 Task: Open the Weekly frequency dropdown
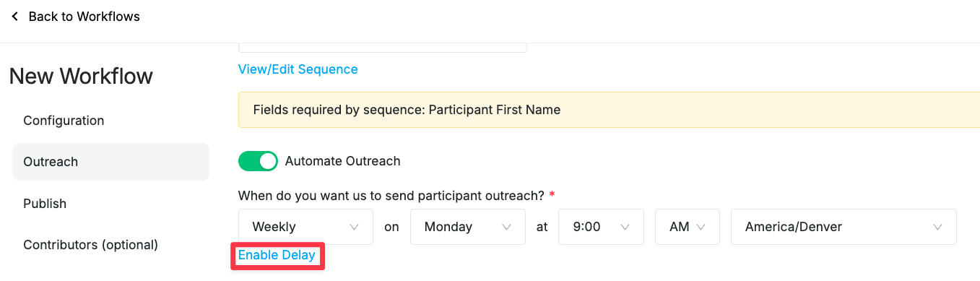[x=305, y=227]
